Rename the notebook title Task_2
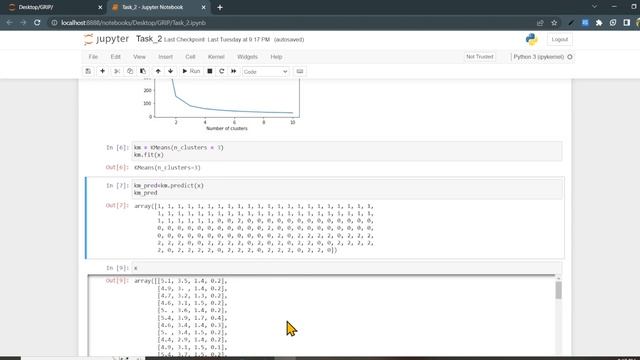The image size is (640, 360). pyautogui.click(x=149, y=39)
